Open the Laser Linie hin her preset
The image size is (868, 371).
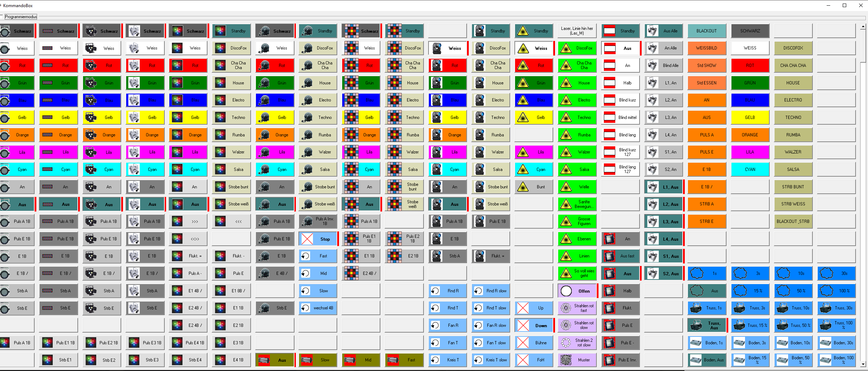point(577,31)
